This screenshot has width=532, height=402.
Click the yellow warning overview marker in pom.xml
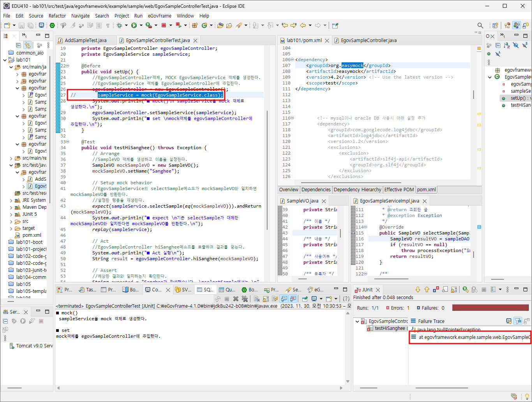pos(479,48)
